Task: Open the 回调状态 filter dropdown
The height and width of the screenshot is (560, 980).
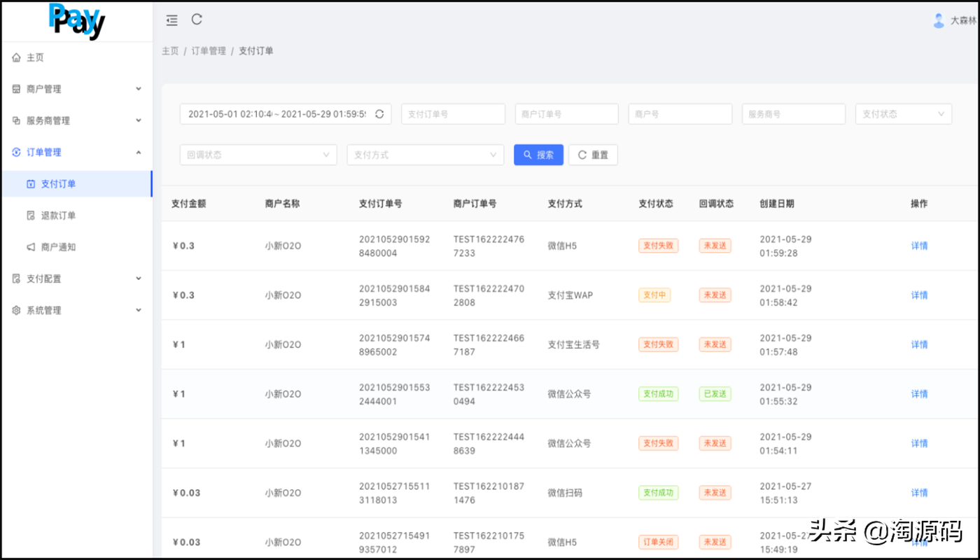Action: pos(258,155)
